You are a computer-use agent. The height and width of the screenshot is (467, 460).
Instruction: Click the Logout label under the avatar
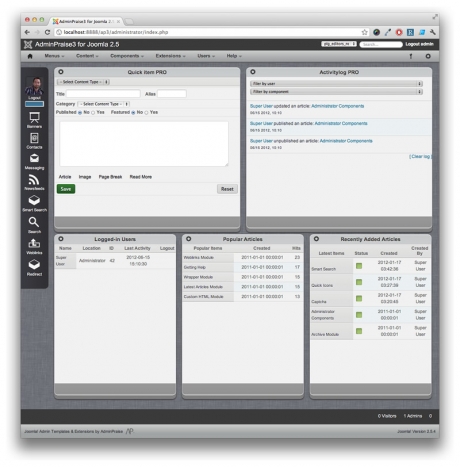34,98
